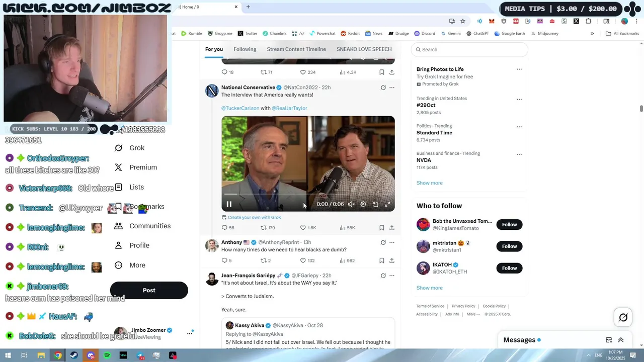Follow IKATOH

tap(509, 268)
